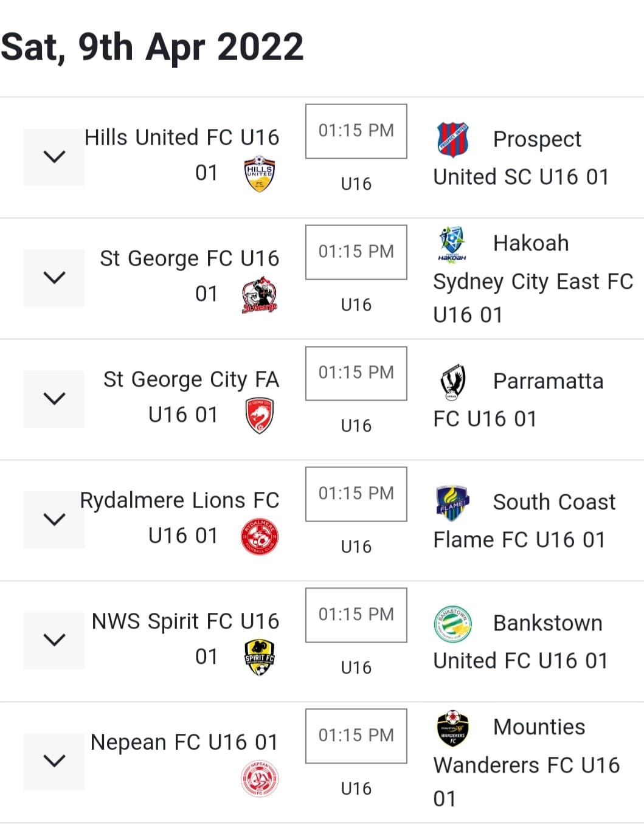Click the St George FC club badge
The height and width of the screenshot is (825, 644).
tap(260, 294)
